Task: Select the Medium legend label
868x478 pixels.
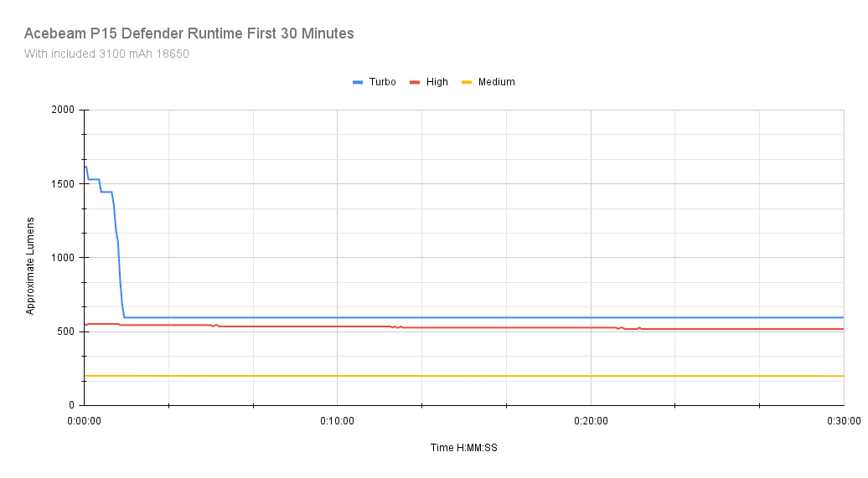Action: click(496, 82)
